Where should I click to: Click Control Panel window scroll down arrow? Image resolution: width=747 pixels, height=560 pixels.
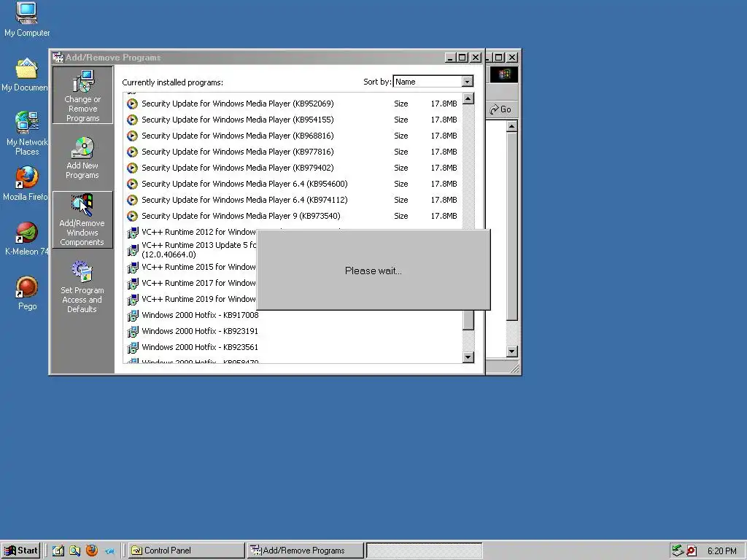coord(511,351)
